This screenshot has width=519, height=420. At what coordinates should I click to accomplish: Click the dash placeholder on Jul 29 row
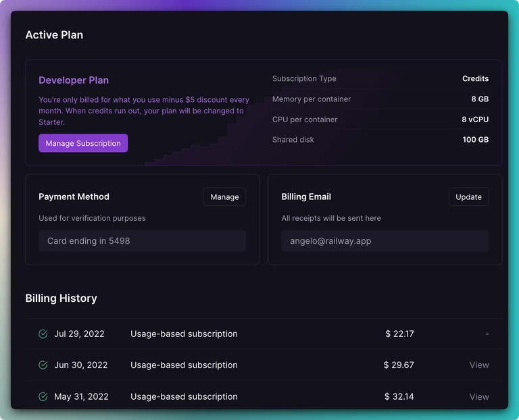(x=487, y=334)
